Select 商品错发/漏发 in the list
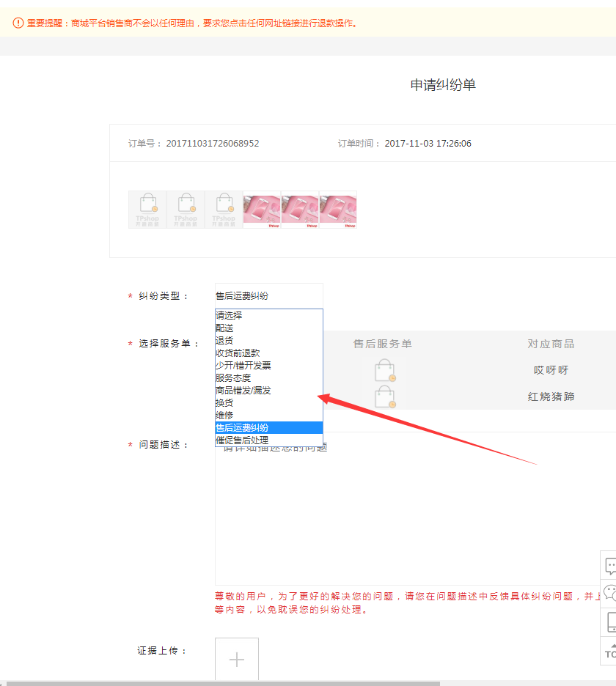 click(x=243, y=390)
